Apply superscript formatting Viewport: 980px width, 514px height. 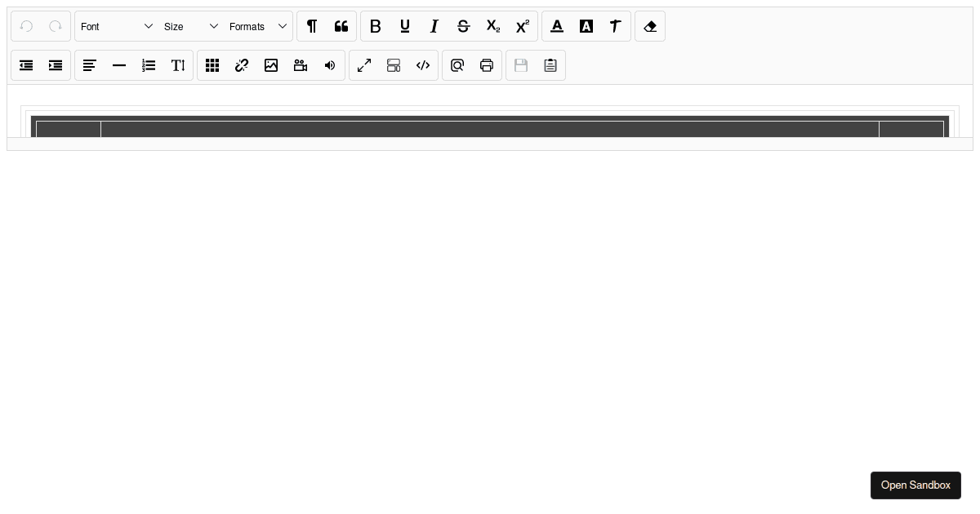tap(523, 26)
